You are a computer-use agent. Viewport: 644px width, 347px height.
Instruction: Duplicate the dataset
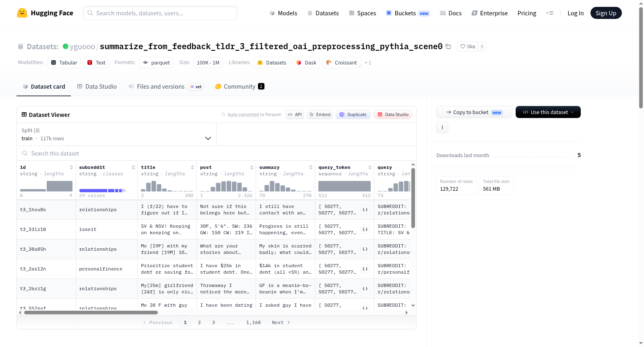tap(353, 114)
